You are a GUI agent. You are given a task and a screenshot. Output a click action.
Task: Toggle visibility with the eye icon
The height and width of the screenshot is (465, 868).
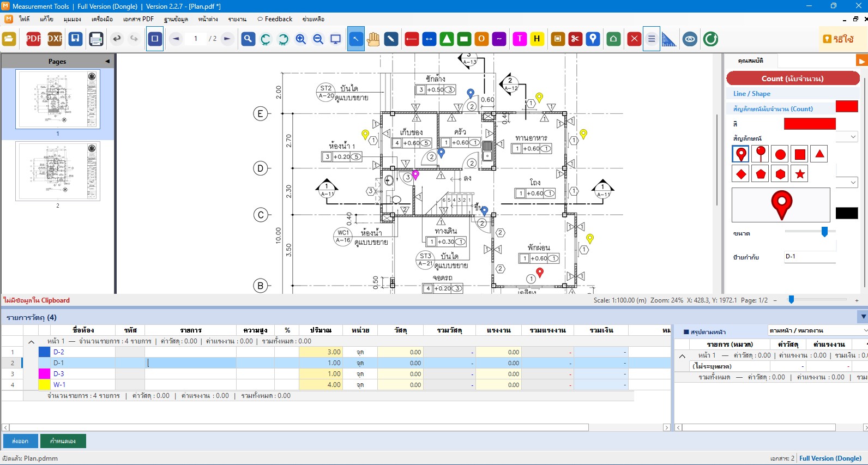pos(690,39)
